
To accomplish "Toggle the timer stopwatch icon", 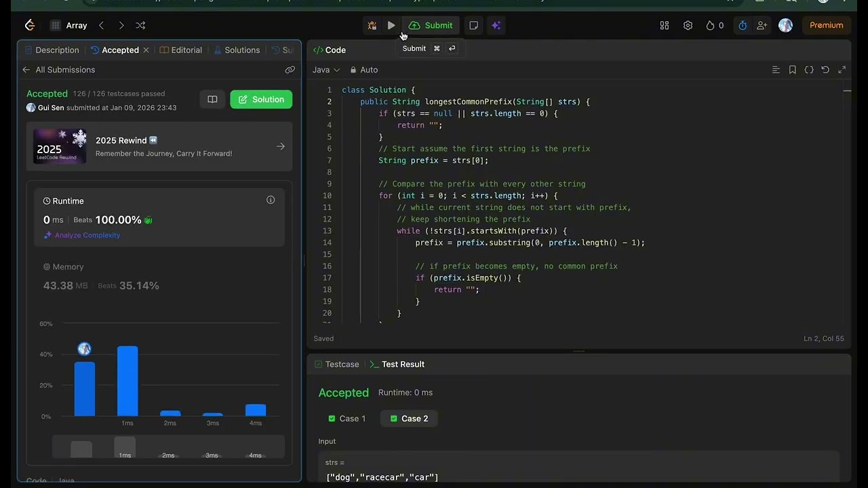I will tap(743, 25).
